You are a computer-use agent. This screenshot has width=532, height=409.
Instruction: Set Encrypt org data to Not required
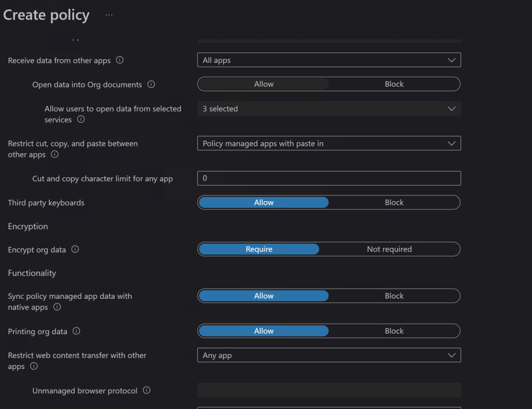coord(389,249)
